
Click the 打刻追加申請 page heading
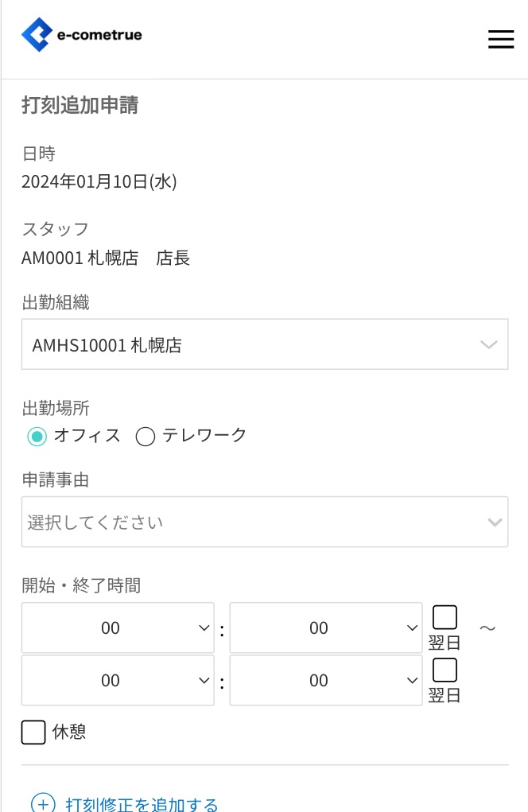point(80,105)
